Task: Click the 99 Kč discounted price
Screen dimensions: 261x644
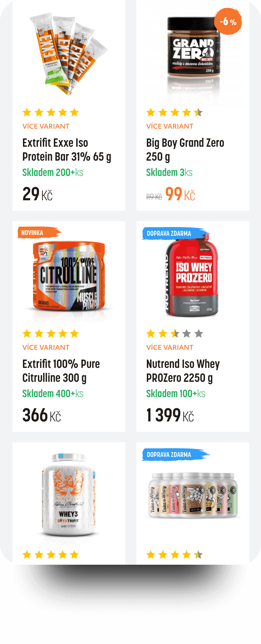Action: [x=180, y=194]
